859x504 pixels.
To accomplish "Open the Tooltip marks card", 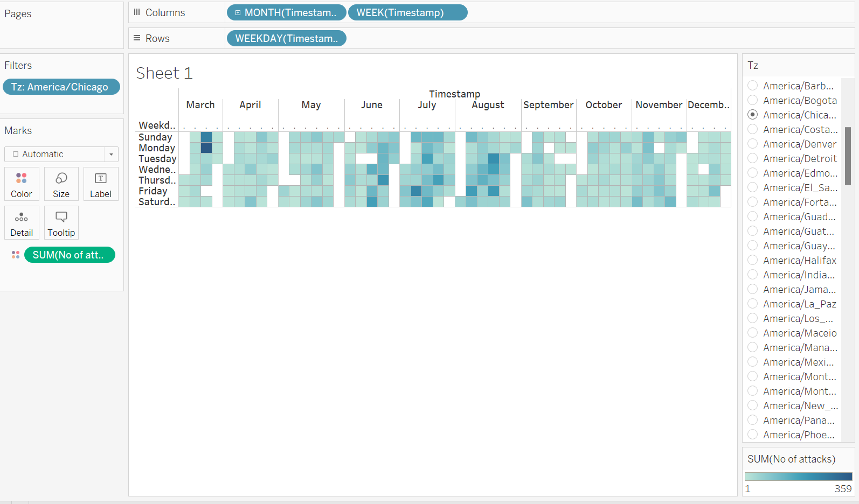I will 61,222.
